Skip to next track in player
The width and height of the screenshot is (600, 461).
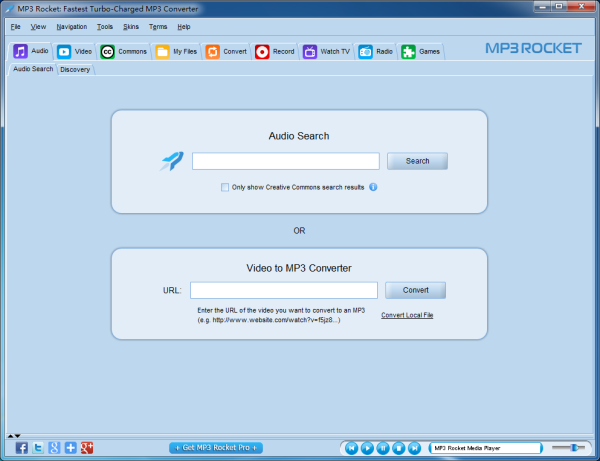tap(414, 448)
